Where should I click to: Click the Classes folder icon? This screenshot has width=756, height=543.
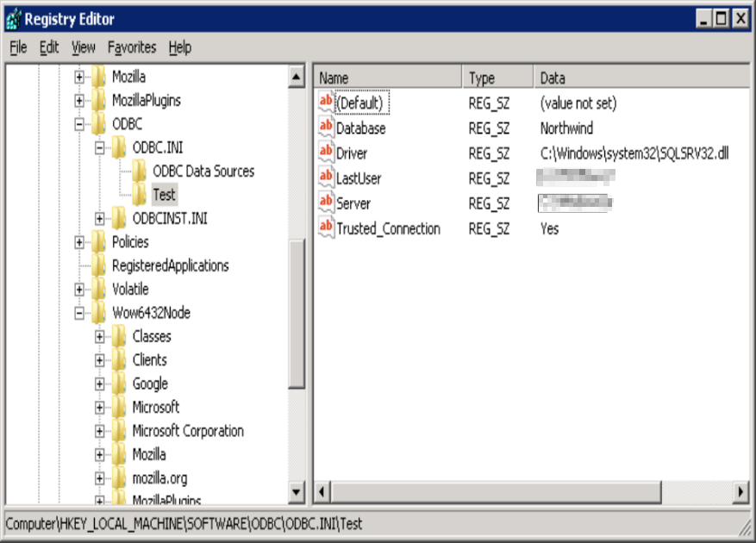pos(120,337)
